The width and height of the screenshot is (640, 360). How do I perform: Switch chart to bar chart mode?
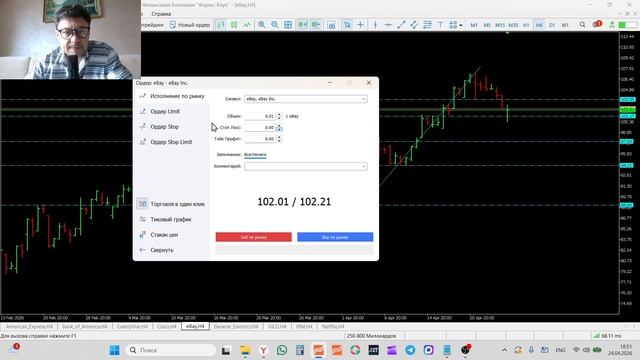point(221,25)
